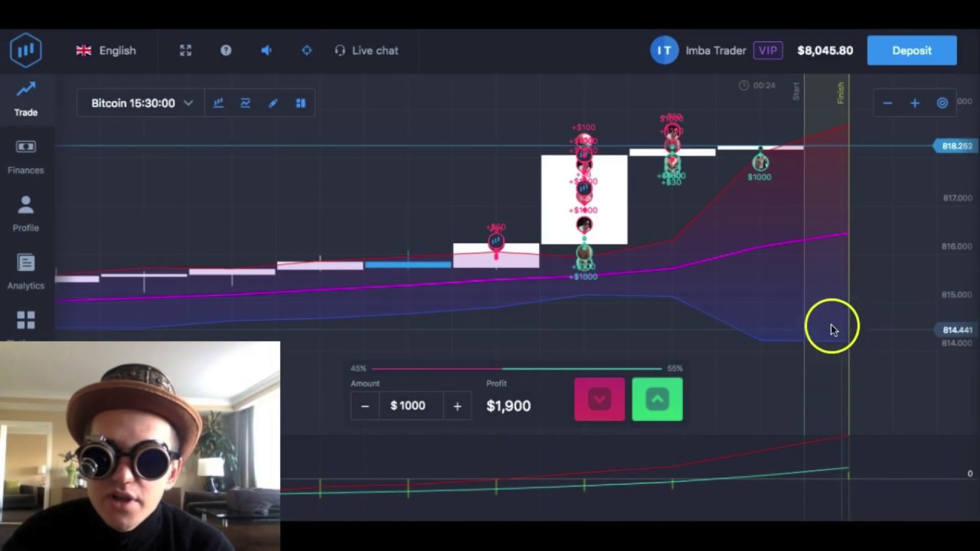Click the 814.441 cursor price label
Screen dimensions: 980x551
957,330
